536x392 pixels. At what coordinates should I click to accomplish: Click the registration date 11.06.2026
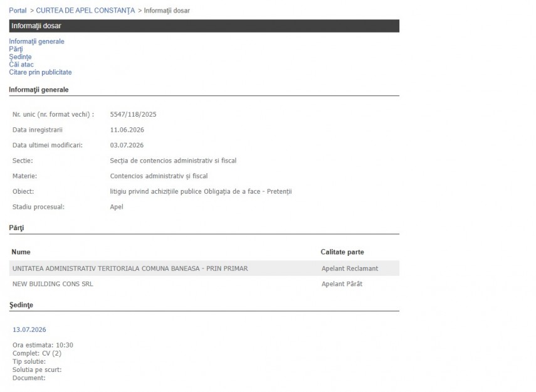click(x=127, y=130)
